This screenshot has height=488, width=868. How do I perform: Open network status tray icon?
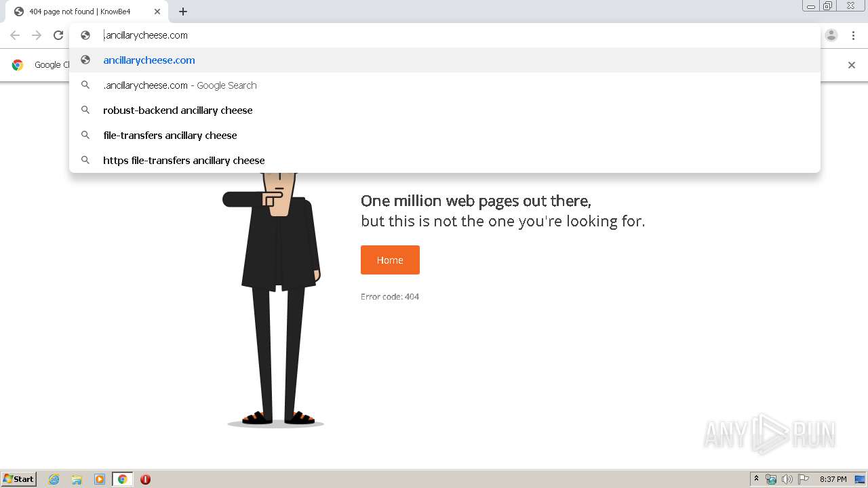pyautogui.click(x=771, y=479)
